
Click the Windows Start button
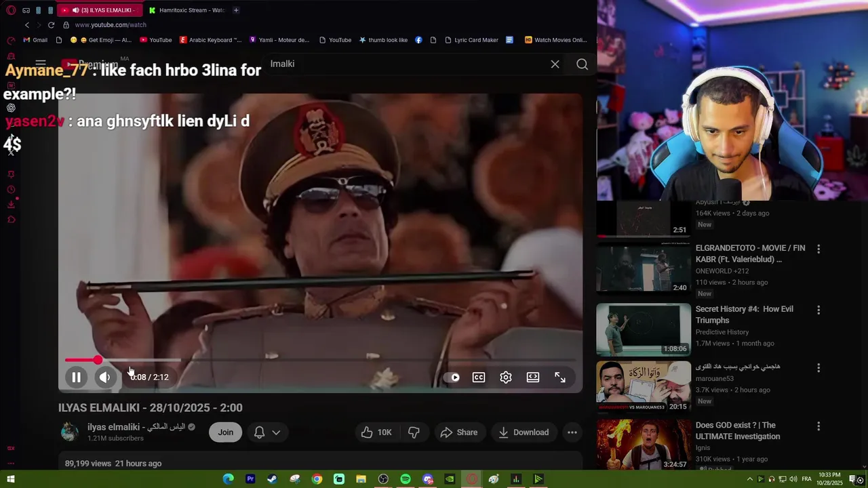point(11,479)
